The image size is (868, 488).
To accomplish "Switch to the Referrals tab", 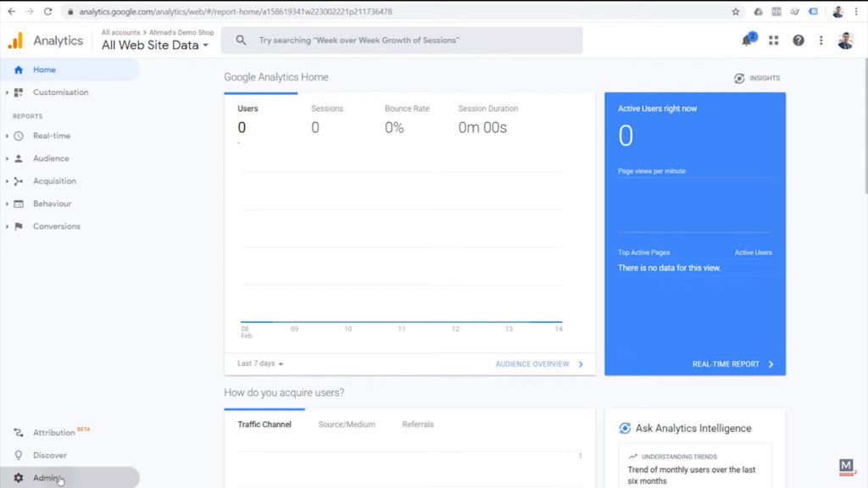I will pos(417,424).
